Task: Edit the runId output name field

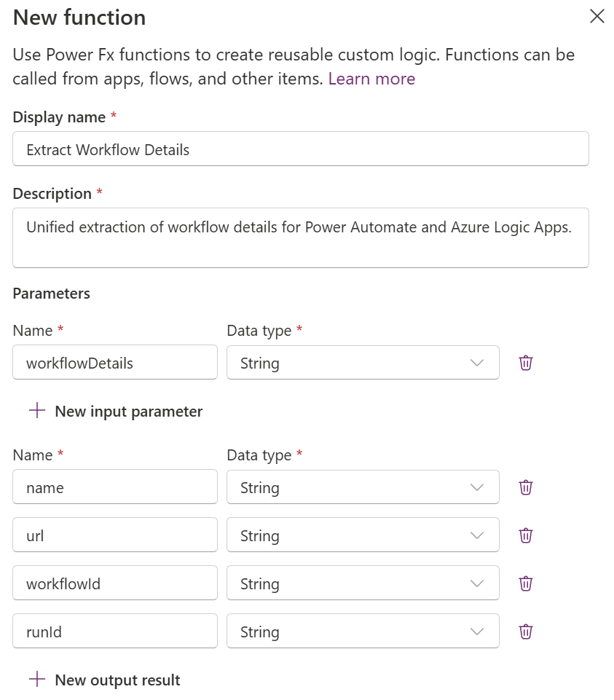Action: pyautogui.click(x=115, y=632)
